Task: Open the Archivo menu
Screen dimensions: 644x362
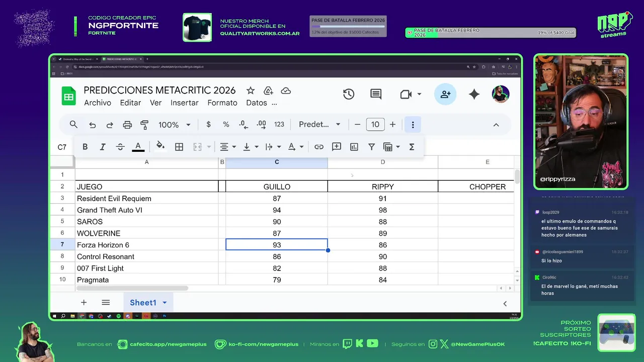Action: tap(98, 103)
